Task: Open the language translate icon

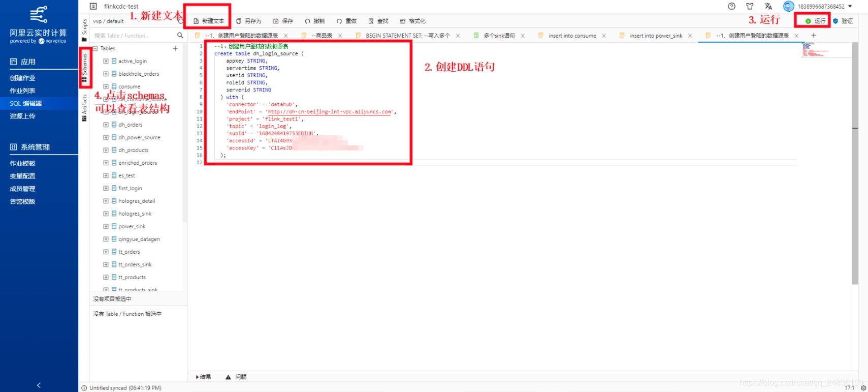Action: tap(768, 6)
